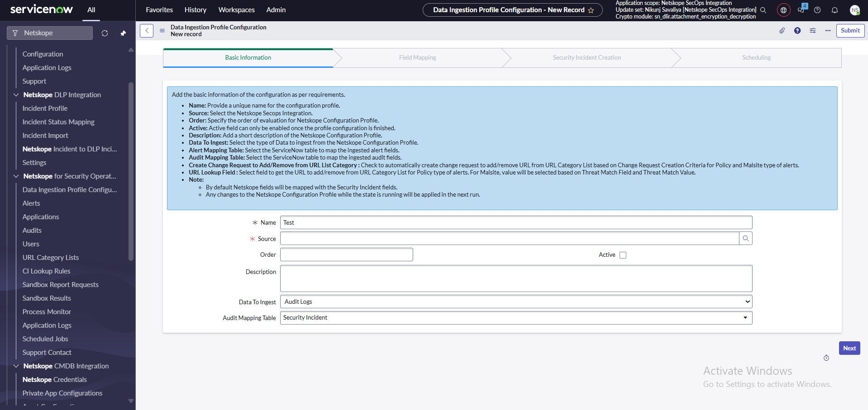Screen dimensions: 868x410
Task: Open the Alerts module
Action: pos(31,203)
